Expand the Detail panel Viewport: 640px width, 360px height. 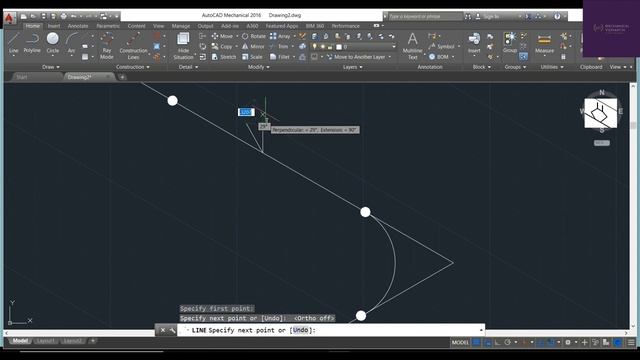click(188, 67)
